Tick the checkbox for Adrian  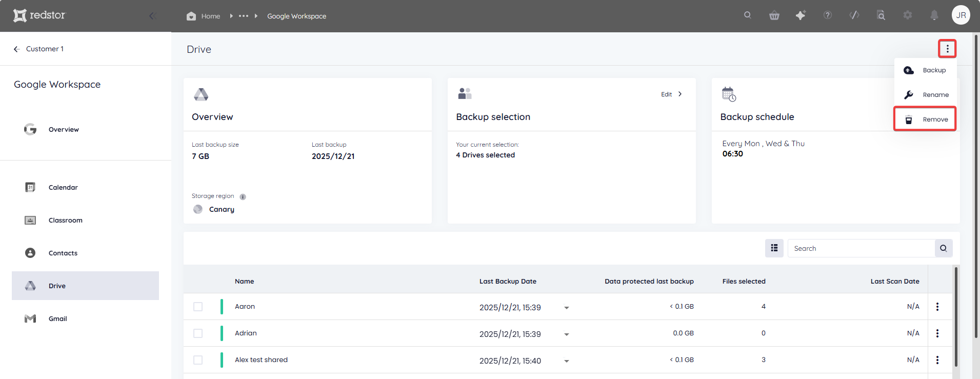(198, 333)
